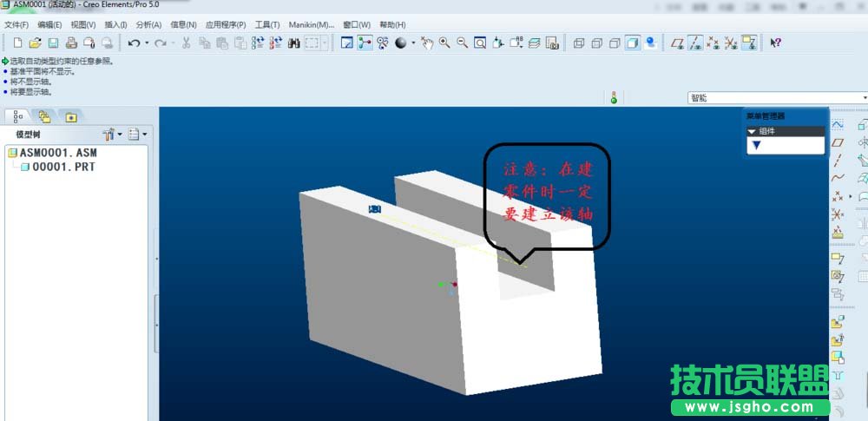Open the 智能 selection filter dropdown

(x=777, y=98)
